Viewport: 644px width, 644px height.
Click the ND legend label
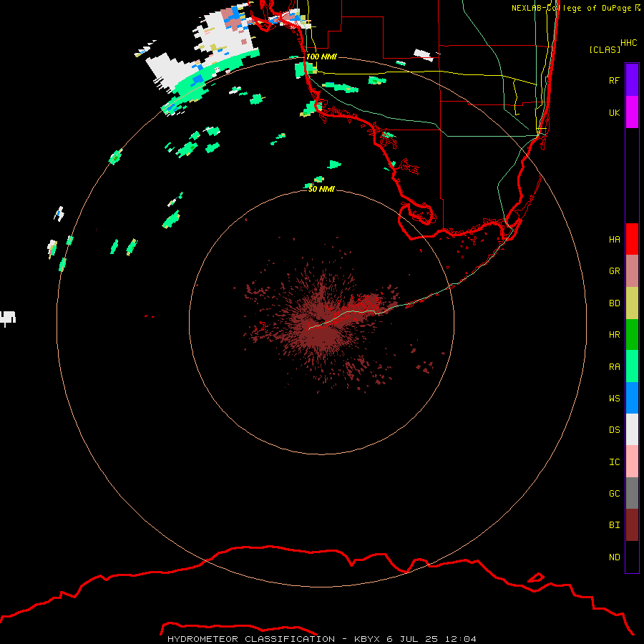tap(614, 557)
